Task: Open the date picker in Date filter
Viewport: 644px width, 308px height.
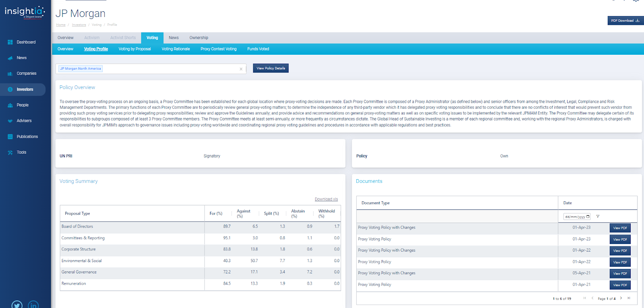Action: tap(588, 217)
